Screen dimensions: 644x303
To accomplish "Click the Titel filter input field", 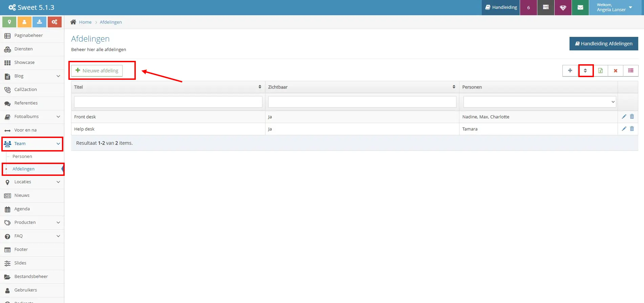I will (168, 102).
